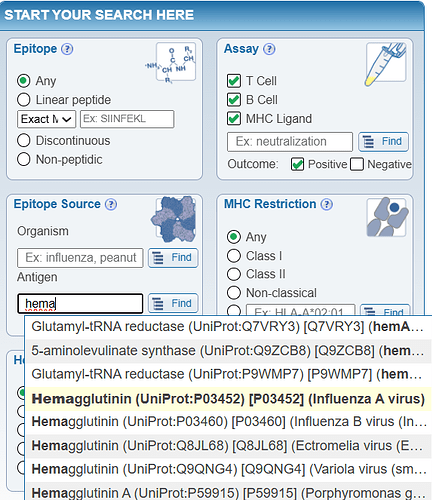Click the Find button for Organism
Viewport: 432px width, 500px height.
(x=173, y=258)
